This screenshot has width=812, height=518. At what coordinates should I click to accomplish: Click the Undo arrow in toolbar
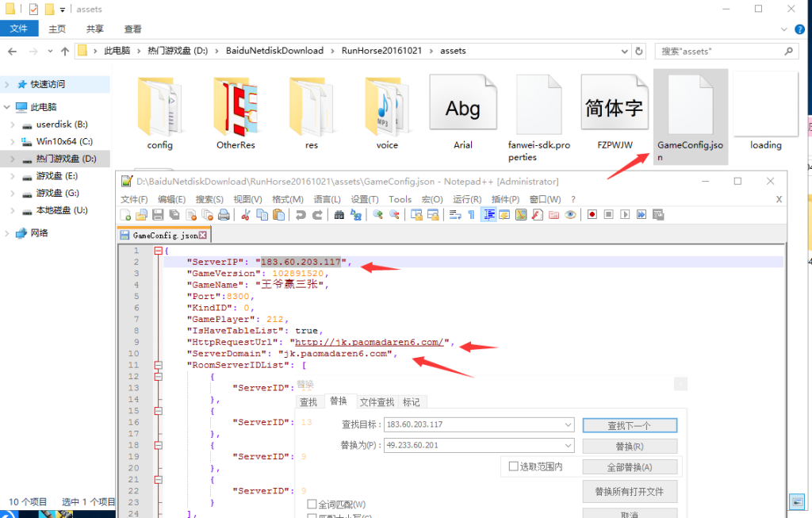tap(301, 215)
